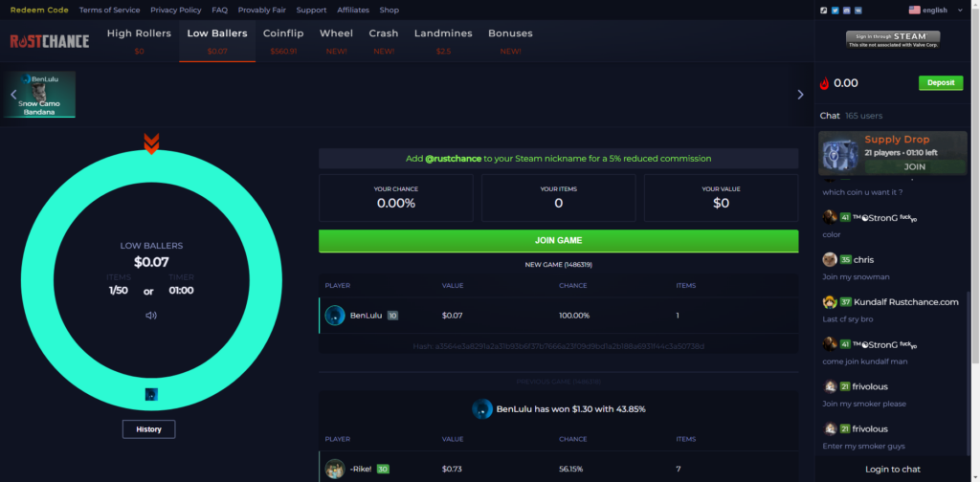Click the '165 users' chat count
The image size is (980, 482).
[x=862, y=116]
